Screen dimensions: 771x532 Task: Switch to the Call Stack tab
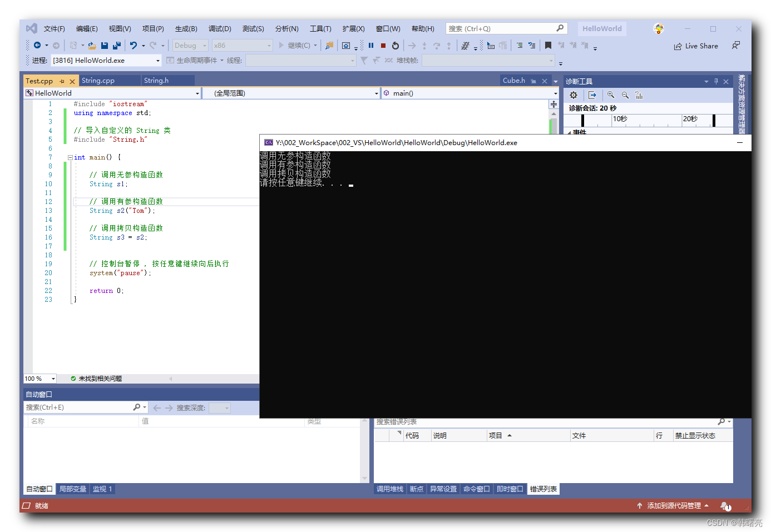click(x=389, y=489)
